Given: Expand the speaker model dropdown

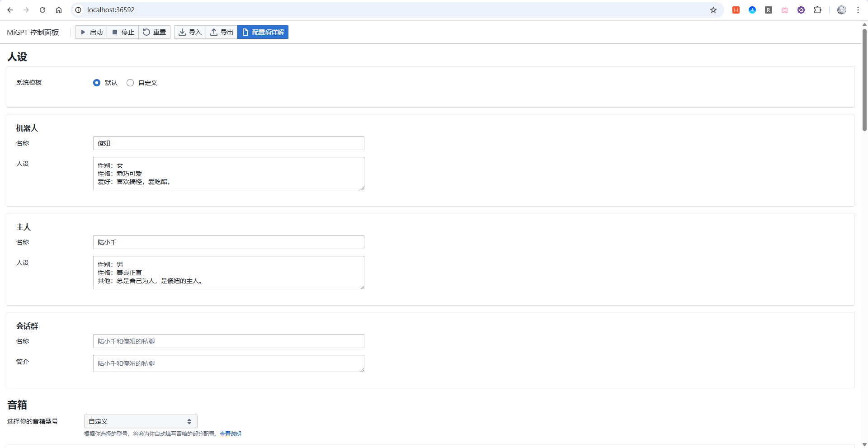Looking at the screenshot, I should click(141, 421).
